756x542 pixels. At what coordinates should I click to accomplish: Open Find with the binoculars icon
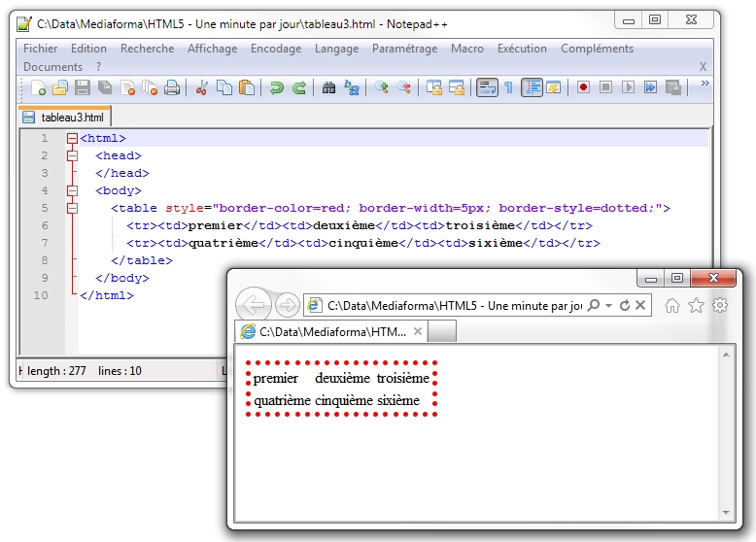point(328,87)
